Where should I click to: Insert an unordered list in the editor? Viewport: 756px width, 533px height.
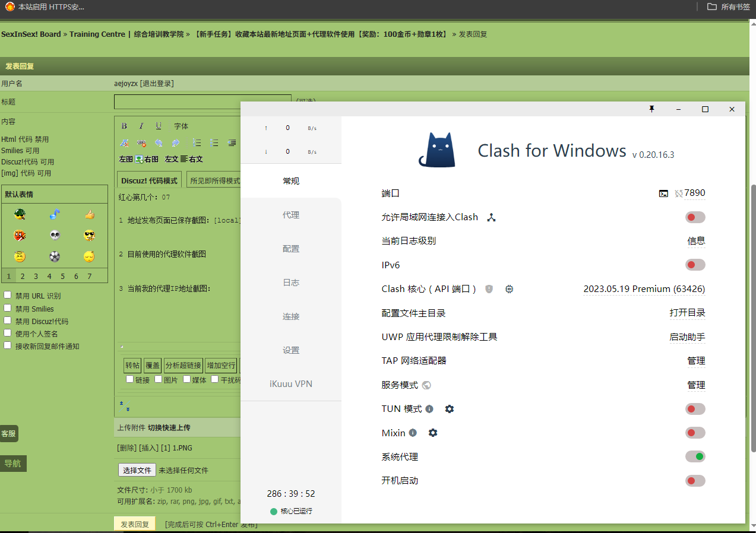(214, 143)
